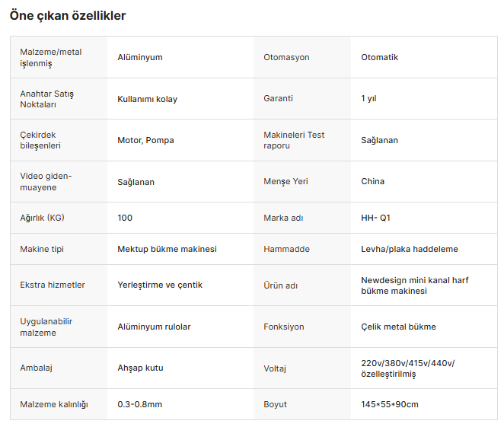Click the '0.3-0.8mm' thickness value
This screenshot has height=424, width=504.
(139, 404)
